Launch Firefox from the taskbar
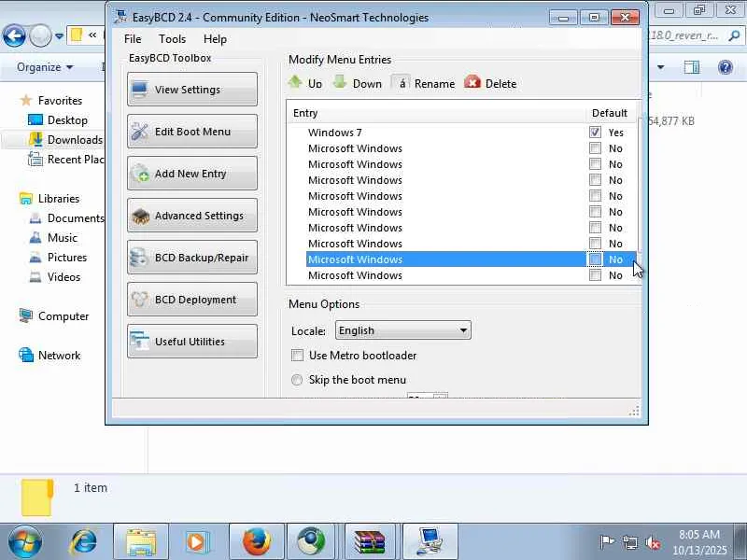This screenshot has height=560, width=747. (x=257, y=542)
